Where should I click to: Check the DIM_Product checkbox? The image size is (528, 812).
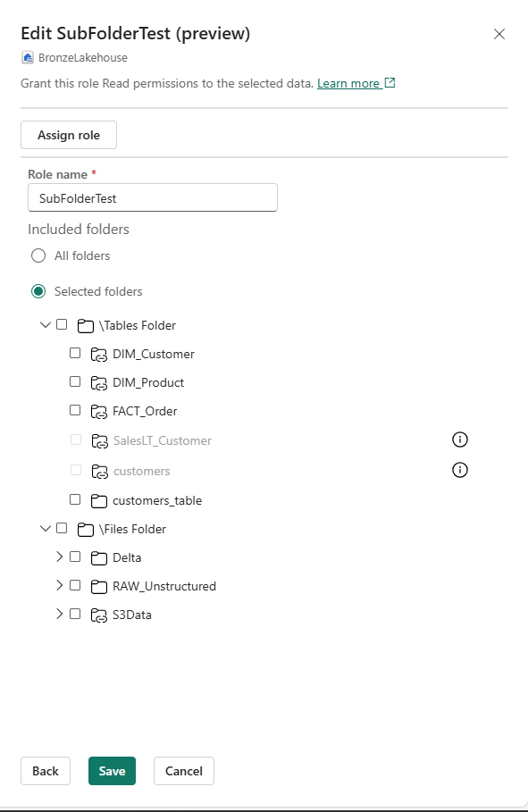pyautogui.click(x=75, y=381)
